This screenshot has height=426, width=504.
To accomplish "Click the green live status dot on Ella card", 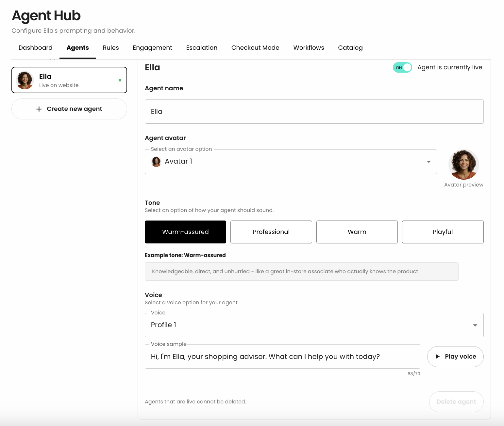I will (120, 80).
